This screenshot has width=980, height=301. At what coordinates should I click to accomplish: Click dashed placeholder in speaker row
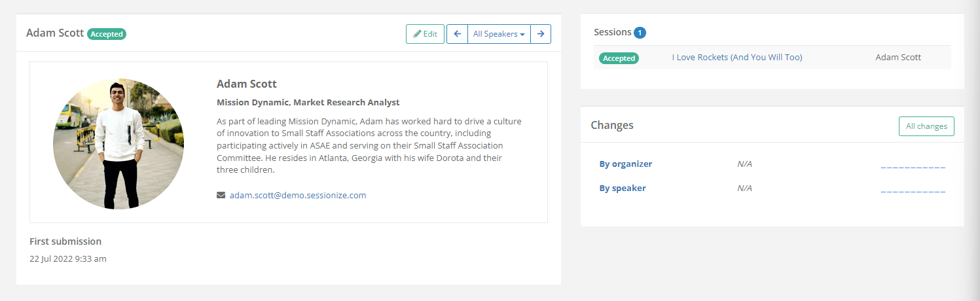913,189
